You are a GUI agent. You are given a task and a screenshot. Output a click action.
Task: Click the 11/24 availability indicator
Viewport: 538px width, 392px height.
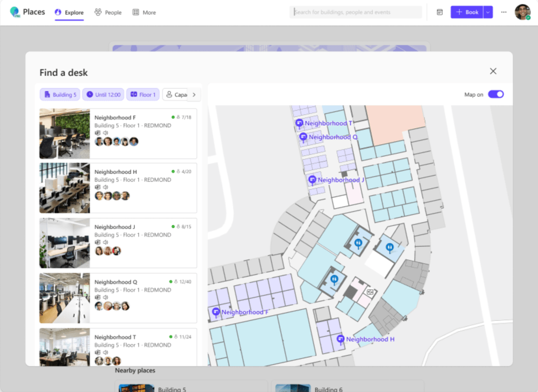coord(180,337)
